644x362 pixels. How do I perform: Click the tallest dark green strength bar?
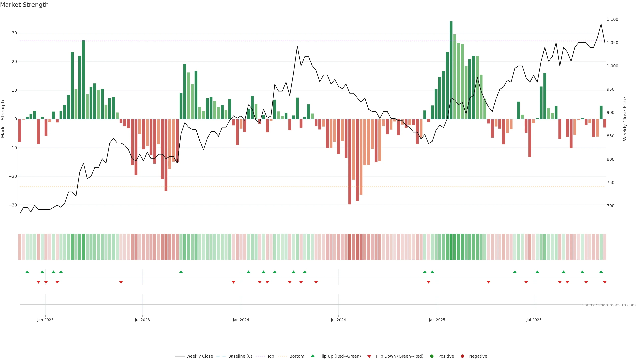point(451,70)
